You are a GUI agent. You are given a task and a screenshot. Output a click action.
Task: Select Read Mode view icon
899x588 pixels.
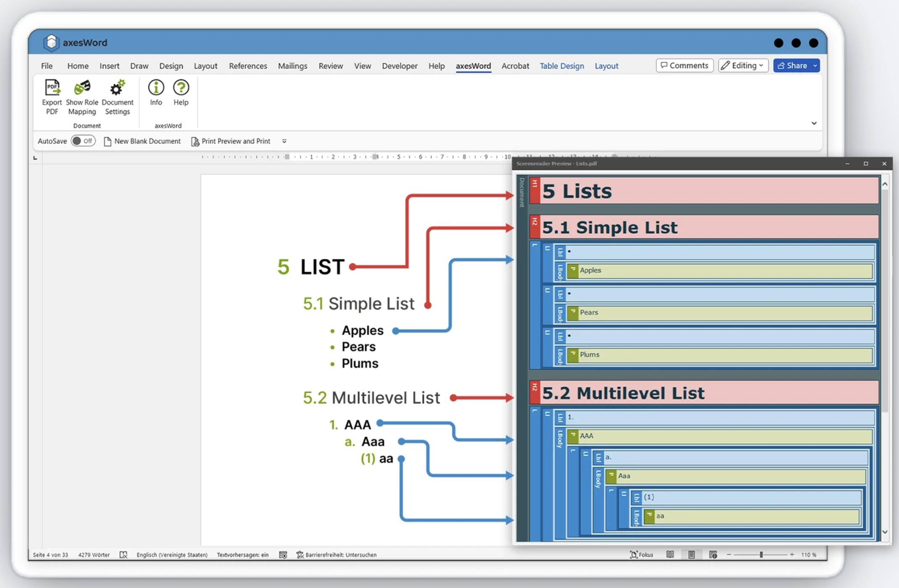click(x=670, y=555)
